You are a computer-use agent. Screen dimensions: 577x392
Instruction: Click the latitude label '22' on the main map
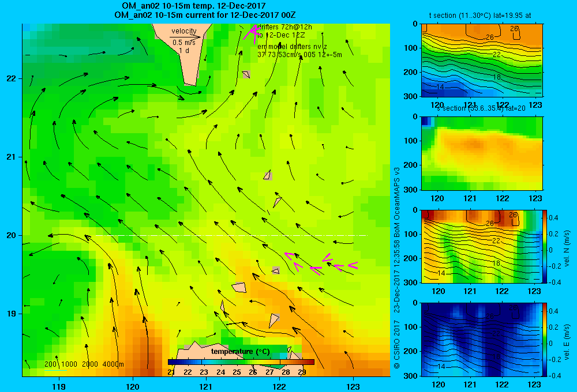coord(12,79)
